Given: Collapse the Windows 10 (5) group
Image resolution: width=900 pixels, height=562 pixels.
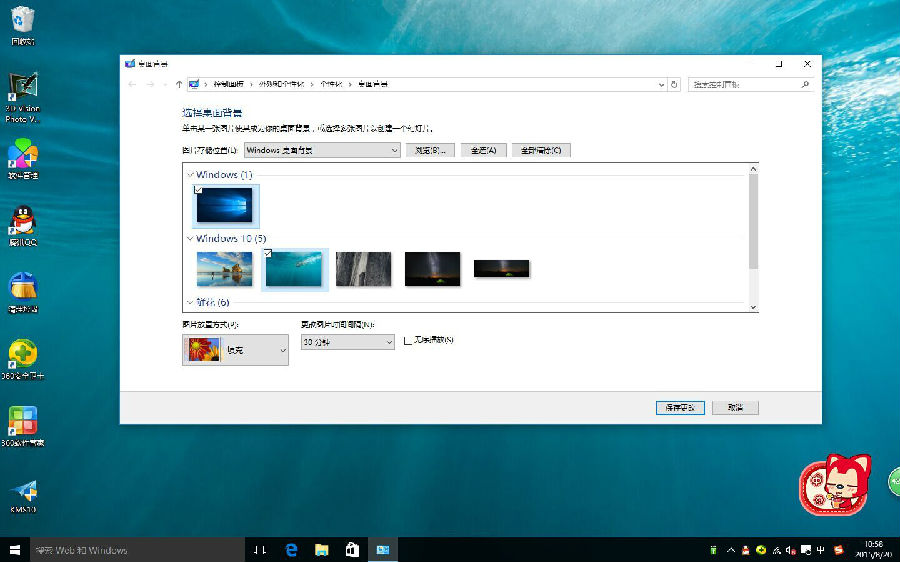Looking at the screenshot, I should coord(190,239).
